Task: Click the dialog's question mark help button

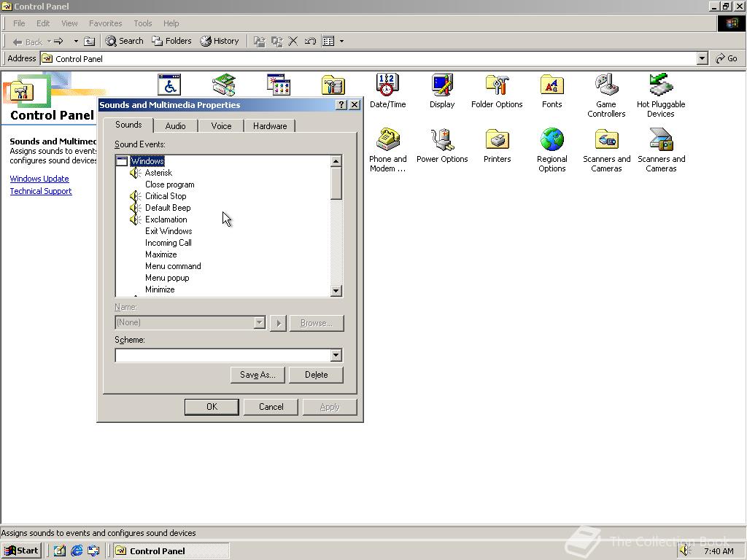Action: pyautogui.click(x=341, y=105)
